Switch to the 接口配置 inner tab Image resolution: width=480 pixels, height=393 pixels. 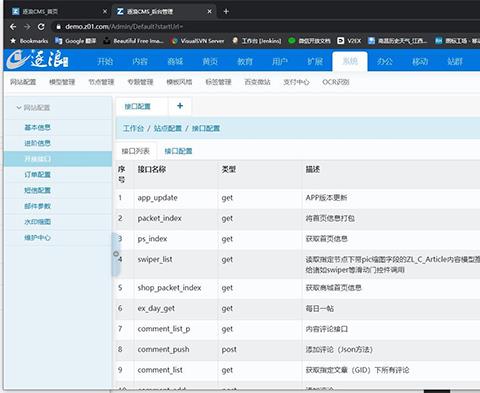178,151
